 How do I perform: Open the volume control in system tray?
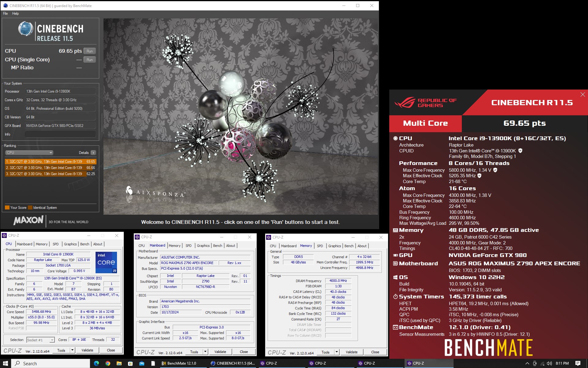coord(549,363)
